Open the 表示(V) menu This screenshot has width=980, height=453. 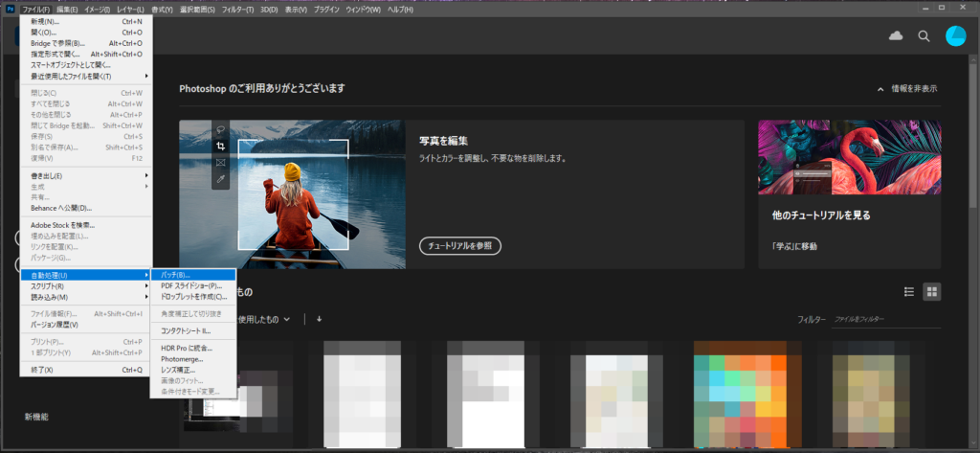[x=296, y=10]
